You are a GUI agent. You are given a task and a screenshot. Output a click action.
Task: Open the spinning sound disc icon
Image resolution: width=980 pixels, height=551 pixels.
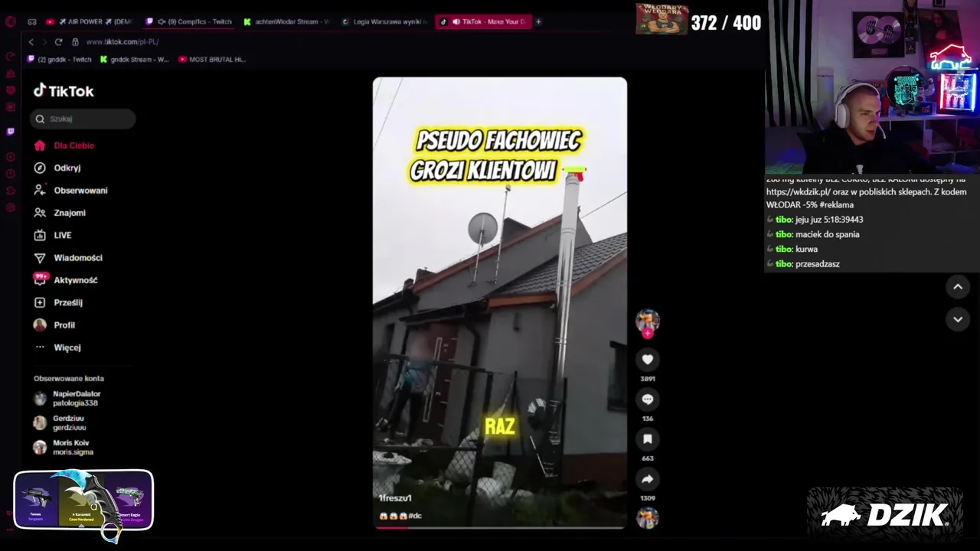tap(648, 518)
